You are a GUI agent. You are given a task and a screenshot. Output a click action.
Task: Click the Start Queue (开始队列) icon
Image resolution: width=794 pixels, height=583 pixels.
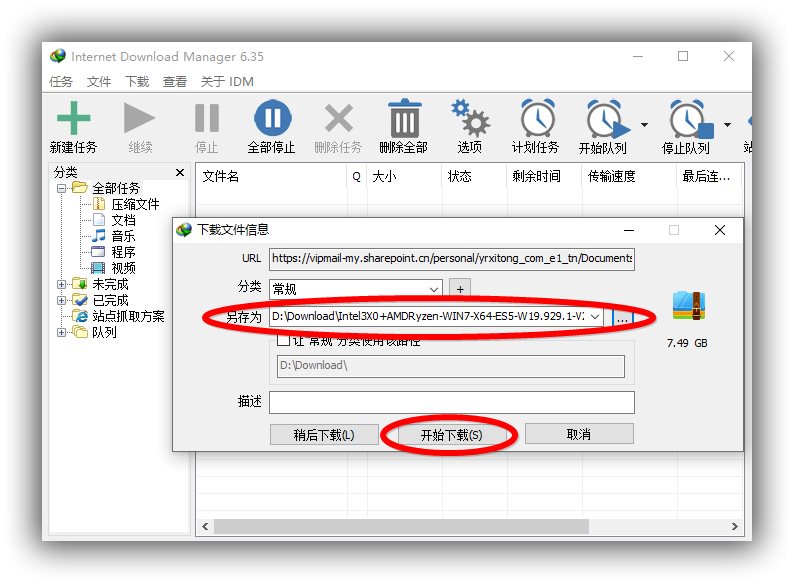click(x=607, y=119)
